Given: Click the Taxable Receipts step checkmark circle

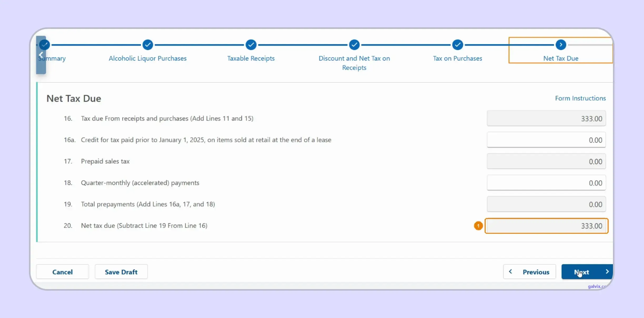Looking at the screenshot, I should 251,45.
